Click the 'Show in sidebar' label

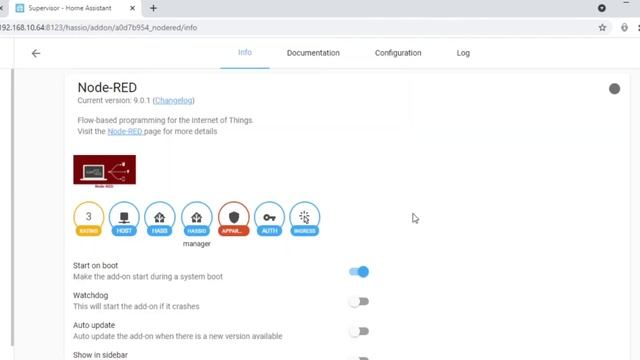pos(100,355)
